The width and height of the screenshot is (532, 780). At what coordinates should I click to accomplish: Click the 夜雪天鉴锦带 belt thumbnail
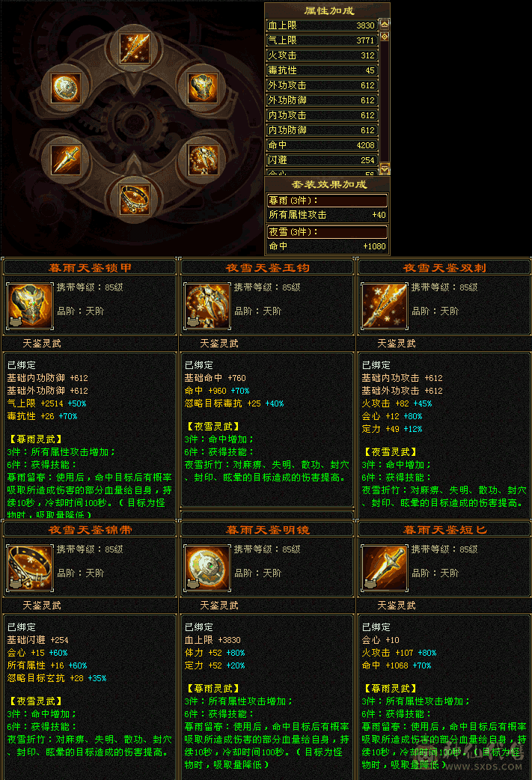coord(30,568)
